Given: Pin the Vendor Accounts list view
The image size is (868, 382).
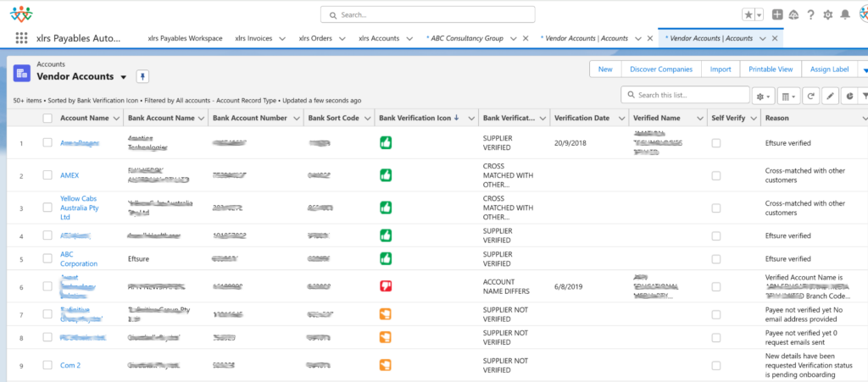Looking at the screenshot, I should click(x=143, y=76).
